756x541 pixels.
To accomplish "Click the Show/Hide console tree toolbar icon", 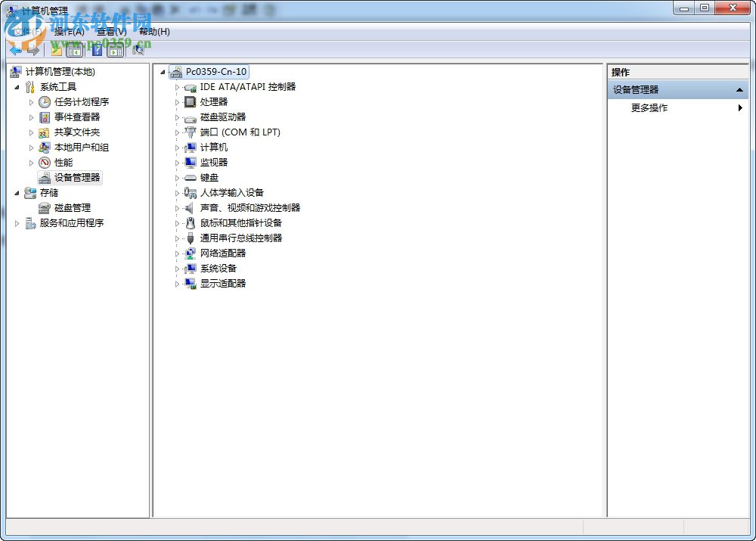I will tap(74, 50).
